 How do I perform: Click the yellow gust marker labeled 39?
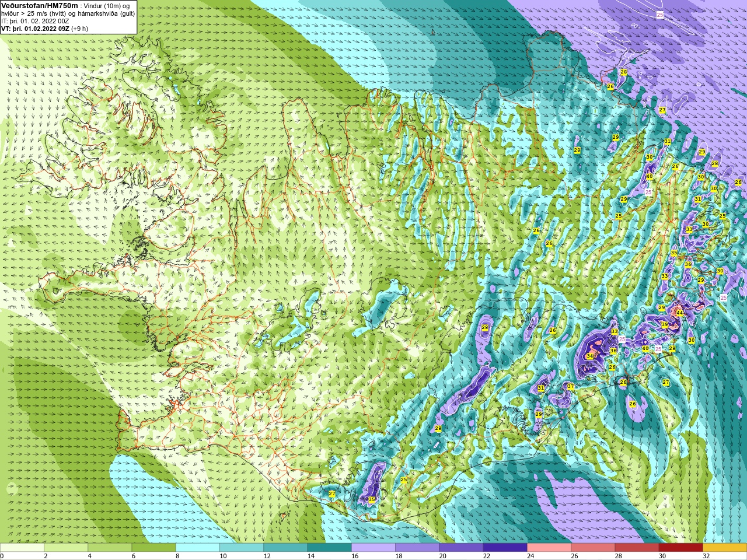coord(665,325)
